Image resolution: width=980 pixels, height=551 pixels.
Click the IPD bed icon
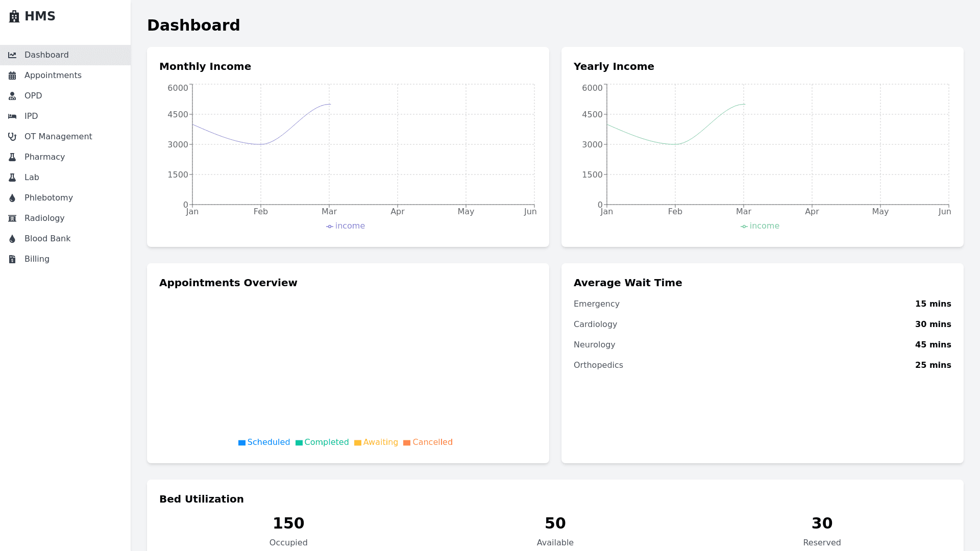(x=12, y=116)
